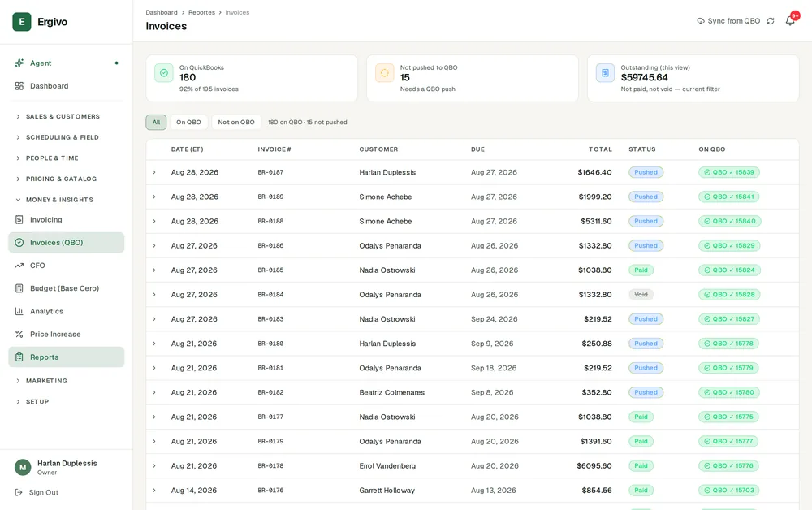This screenshot has width=812, height=510.
Task: Click the user avatar with letter M
Action: pyautogui.click(x=22, y=467)
